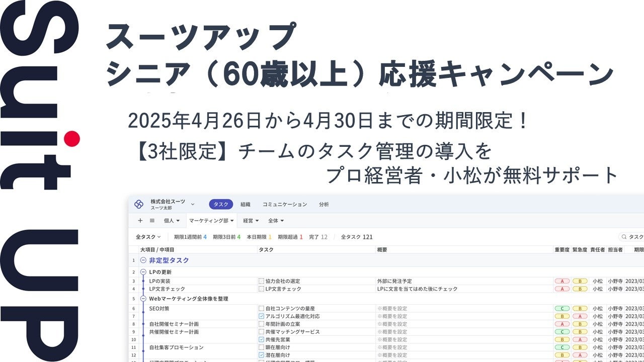
Task: Check the 顕在層向け task box
Action: point(261,347)
